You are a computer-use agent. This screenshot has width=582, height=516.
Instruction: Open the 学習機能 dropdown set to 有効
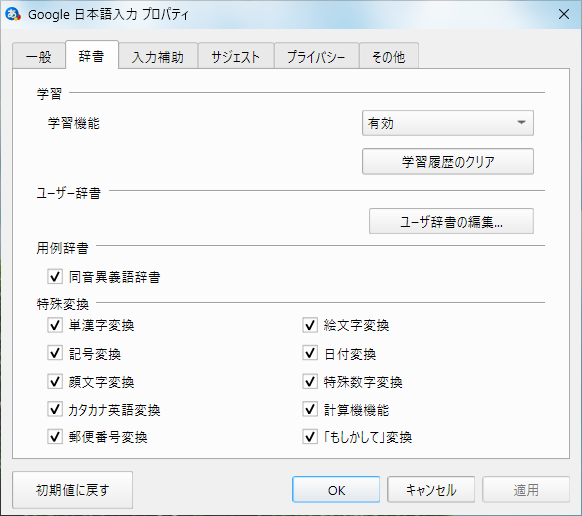point(448,123)
